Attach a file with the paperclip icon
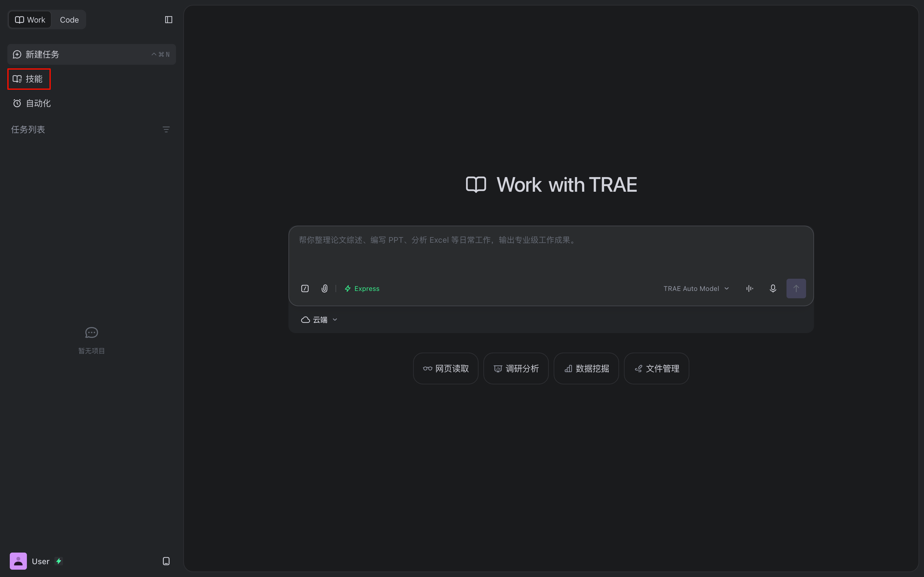The width and height of the screenshot is (924, 577). [x=324, y=288]
